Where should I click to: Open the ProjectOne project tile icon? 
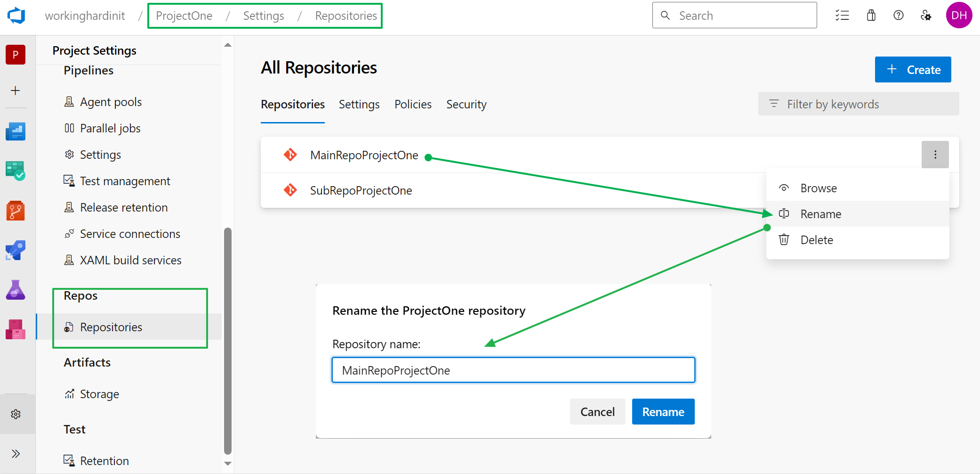16,55
